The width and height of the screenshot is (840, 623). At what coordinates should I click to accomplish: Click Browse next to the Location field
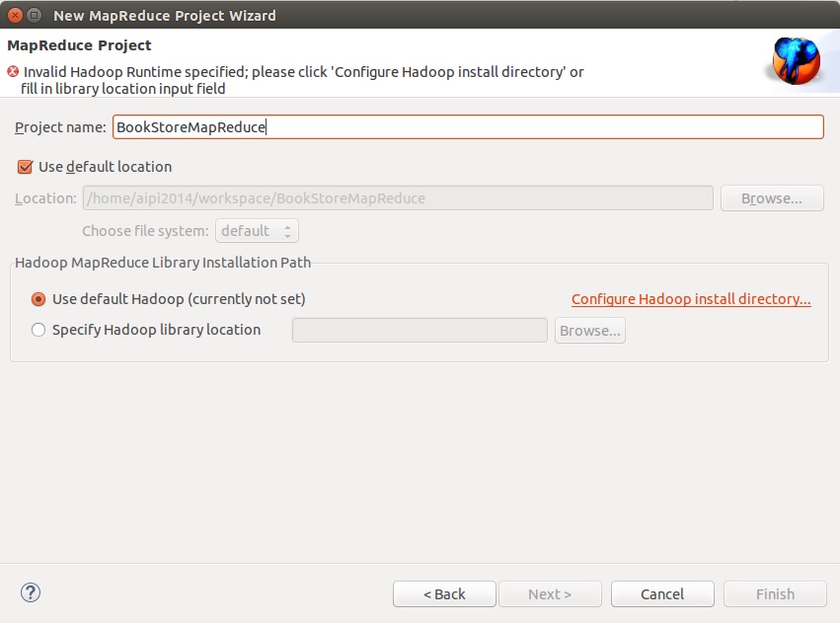(772, 198)
